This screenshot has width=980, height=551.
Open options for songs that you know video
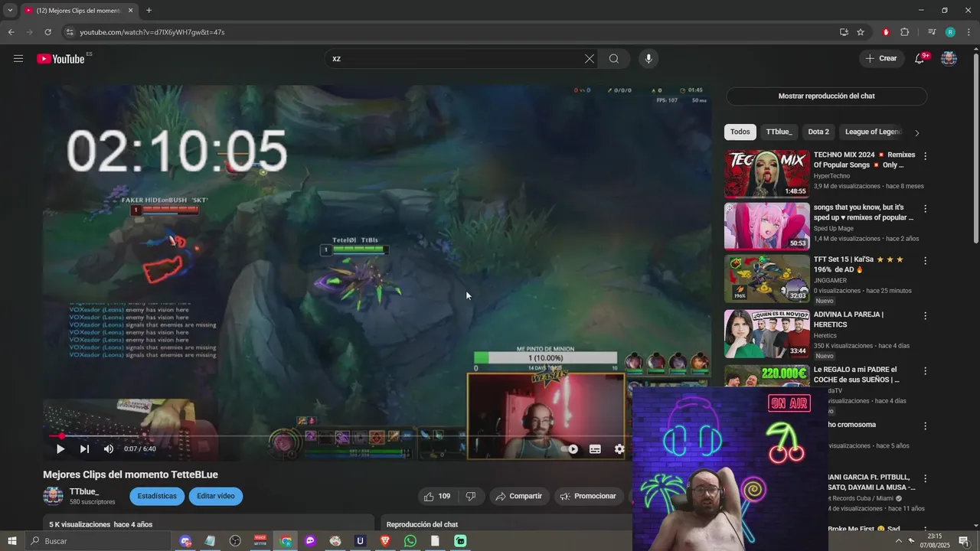click(925, 208)
